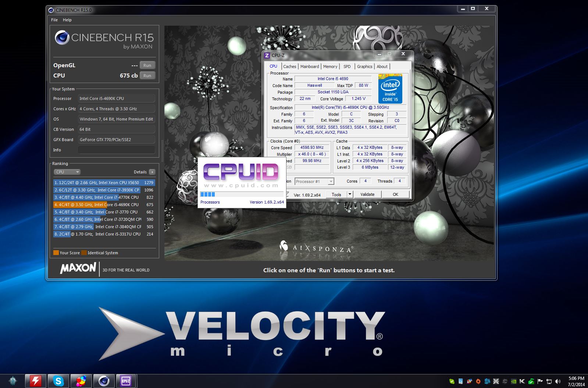
Task: Select highlighted ranking row i5-4690K
Action: point(104,205)
